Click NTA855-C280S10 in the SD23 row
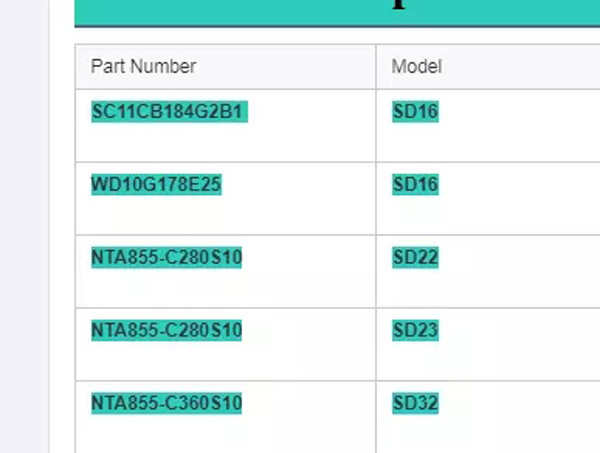The width and height of the screenshot is (600, 453). click(x=166, y=330)
